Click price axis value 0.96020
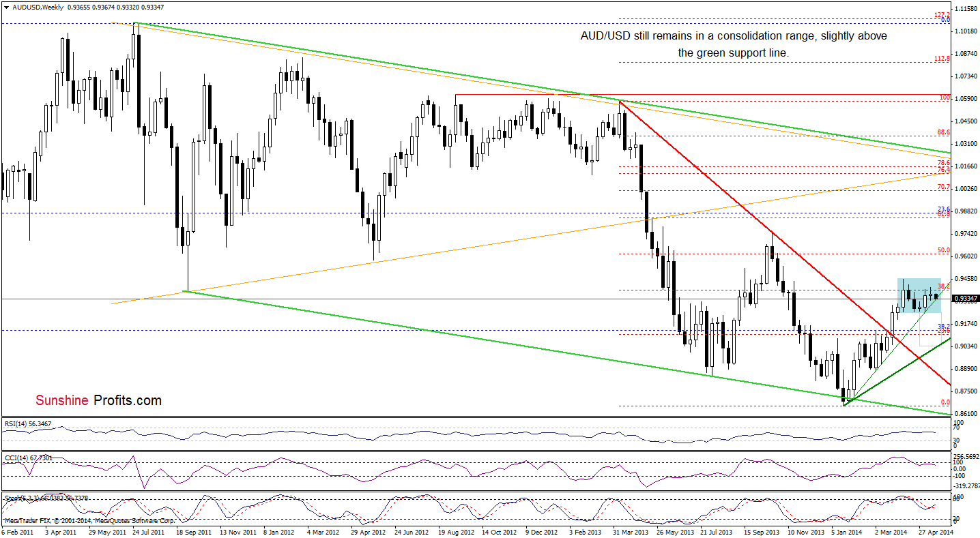Viewport: 980px width, 538px height. [x=965, y=256]
